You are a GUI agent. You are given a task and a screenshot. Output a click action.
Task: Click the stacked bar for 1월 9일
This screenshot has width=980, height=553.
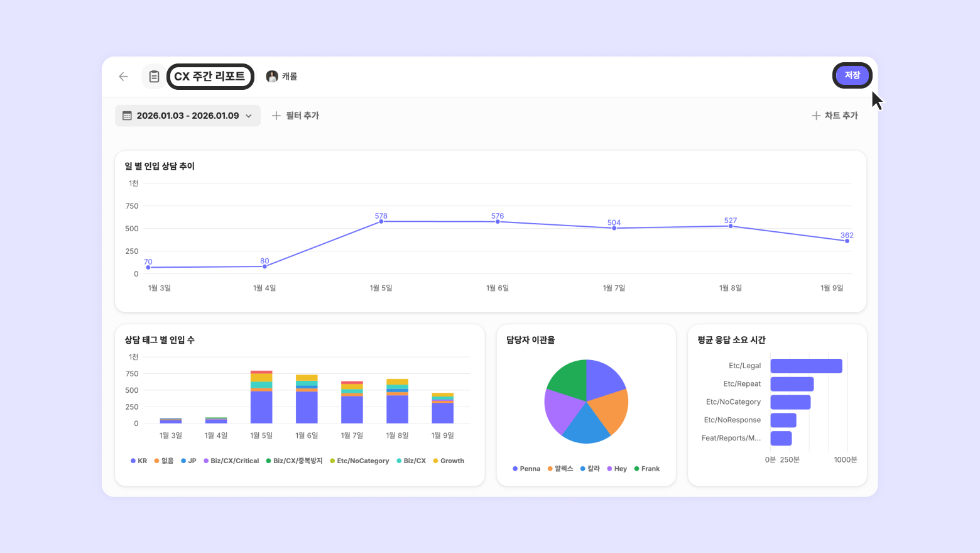(443, 408)
